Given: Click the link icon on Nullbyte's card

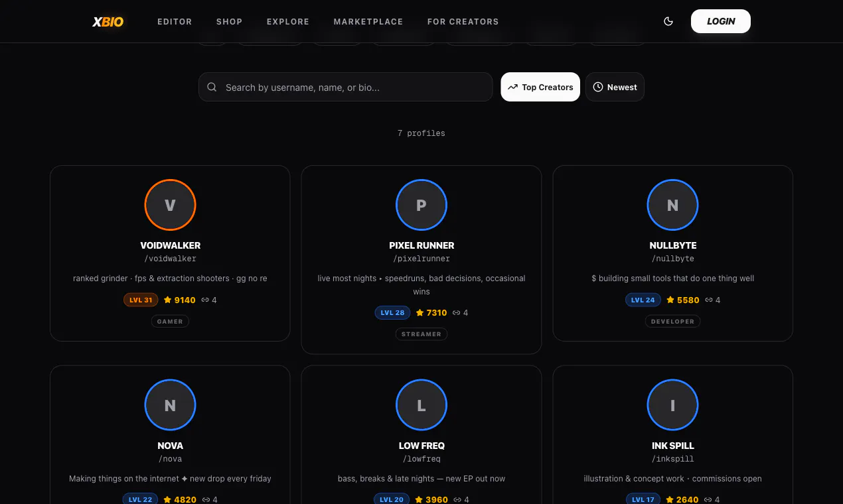Looking at the screenshot, I should pyautogui.click(x=709, y=300).
